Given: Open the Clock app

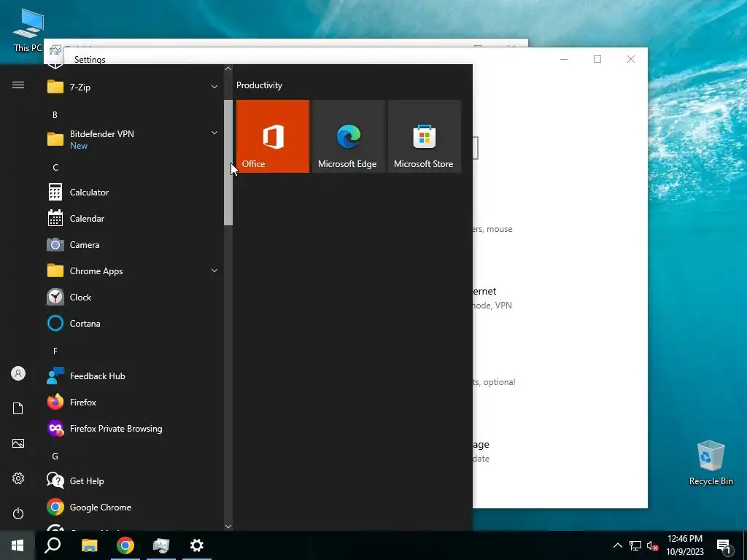Looking at the screenshot, I should pyautogui.click(x=133, y=297).
